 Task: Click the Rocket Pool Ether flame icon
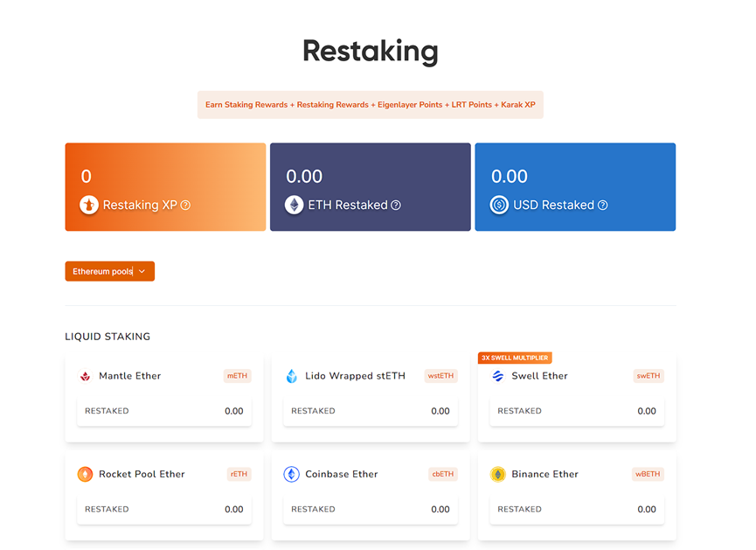(87, 474)
